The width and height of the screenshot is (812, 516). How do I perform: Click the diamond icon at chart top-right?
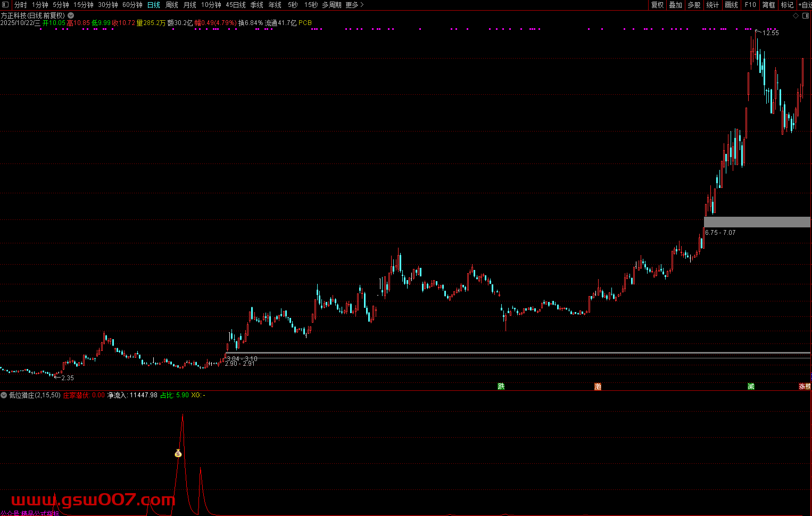796,16
